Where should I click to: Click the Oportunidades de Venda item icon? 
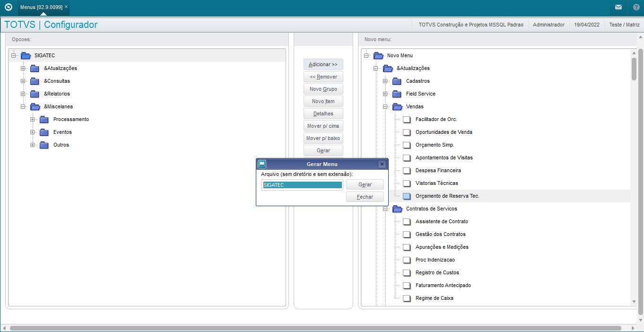point(407,132)
